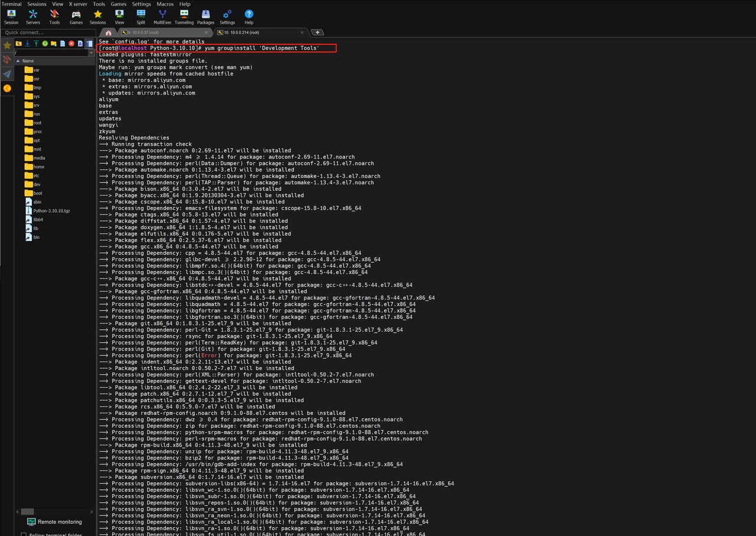Sort files by Name column header
The width and height of the screenshot is (756, 536).
(x=28, y=61)
